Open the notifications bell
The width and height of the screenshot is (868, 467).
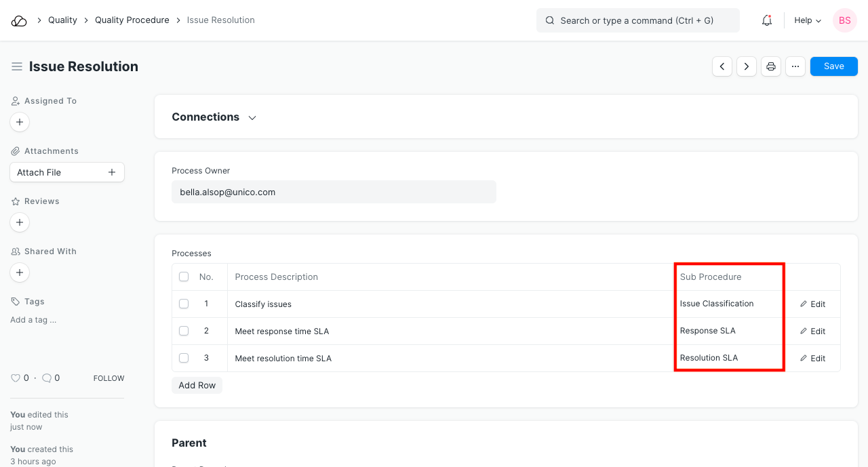coord(767,20)
